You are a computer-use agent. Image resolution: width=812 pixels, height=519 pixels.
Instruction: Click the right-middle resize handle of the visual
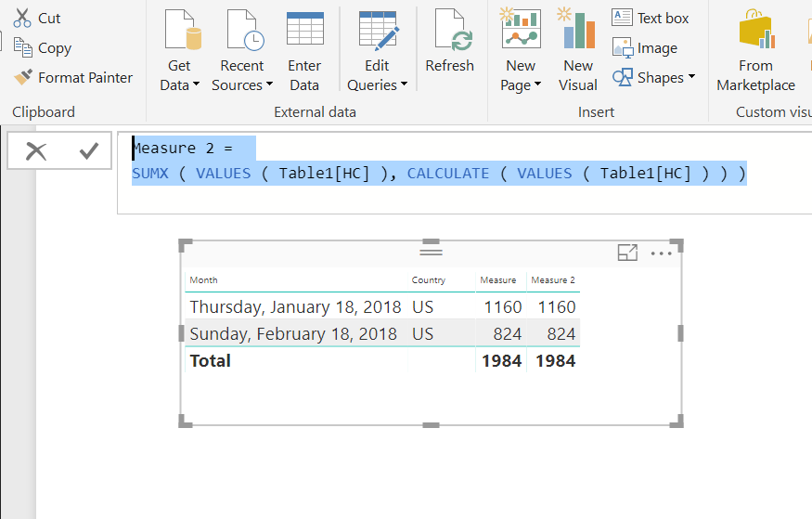tap(680, 333)
